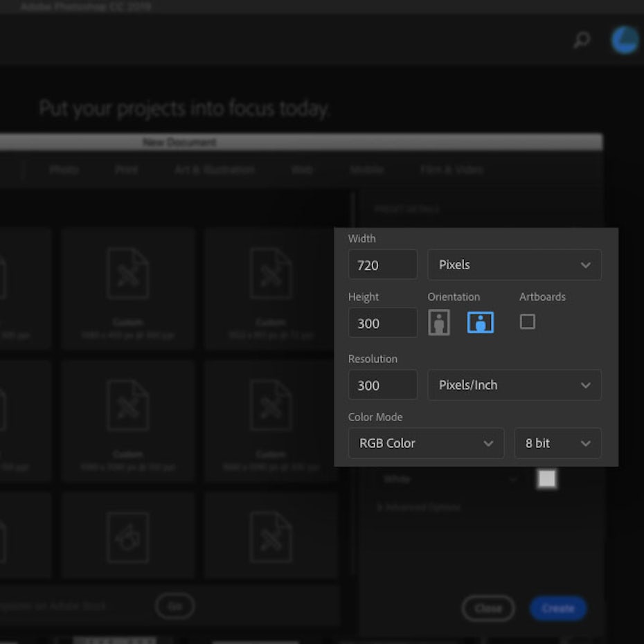Change the 8 bit depth dropdown
The height and width of the screenshot is (644, 644).
pyautogui.click(x=557, y=443)
